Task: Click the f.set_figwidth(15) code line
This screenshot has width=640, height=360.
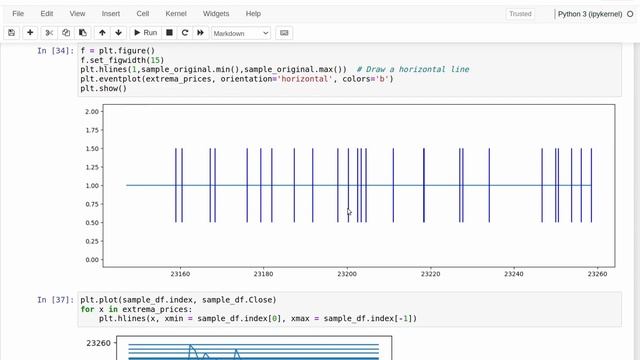Action: [x=122, y=60]
